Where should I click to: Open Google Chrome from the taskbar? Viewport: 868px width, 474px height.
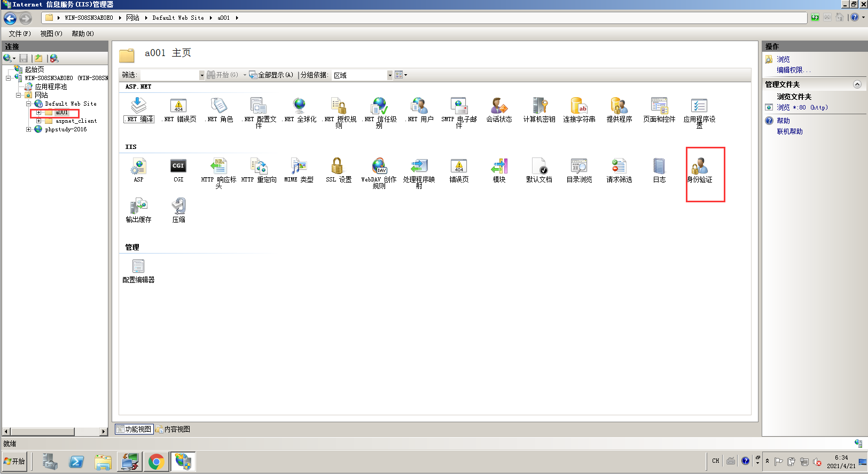(156, 462)
